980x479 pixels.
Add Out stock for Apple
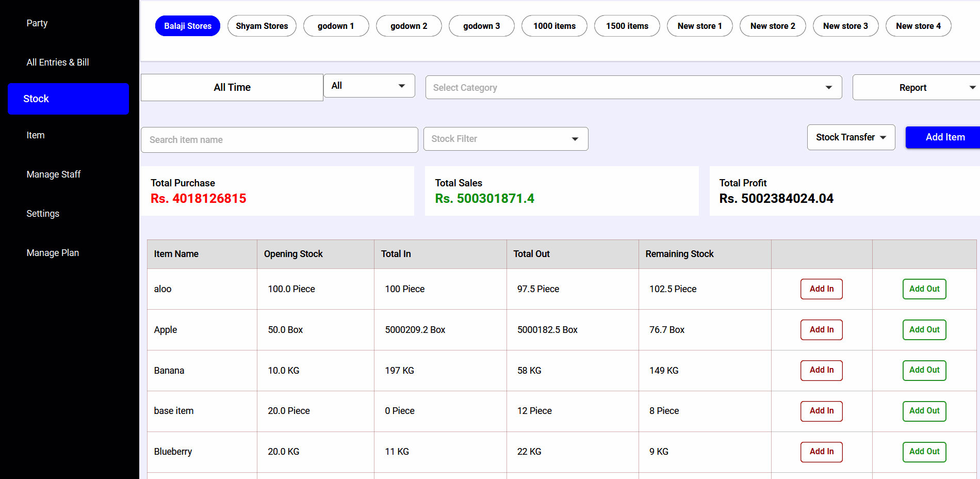click(924, 330)
